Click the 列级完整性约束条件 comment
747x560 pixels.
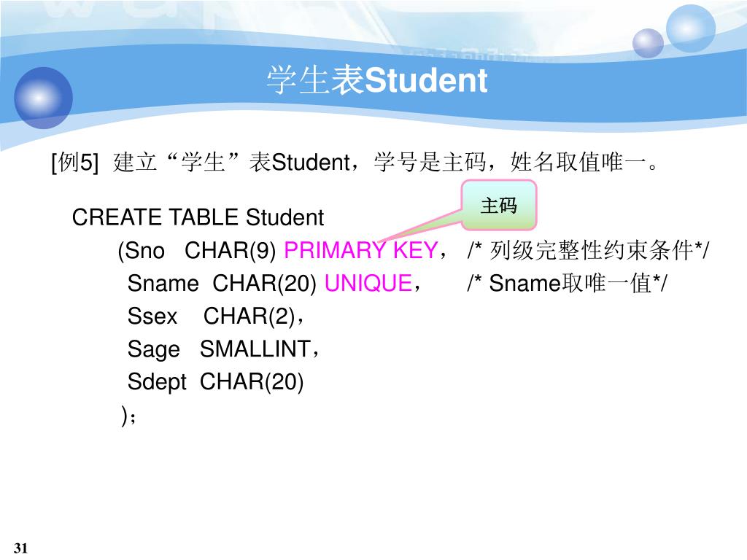[588, 251]
